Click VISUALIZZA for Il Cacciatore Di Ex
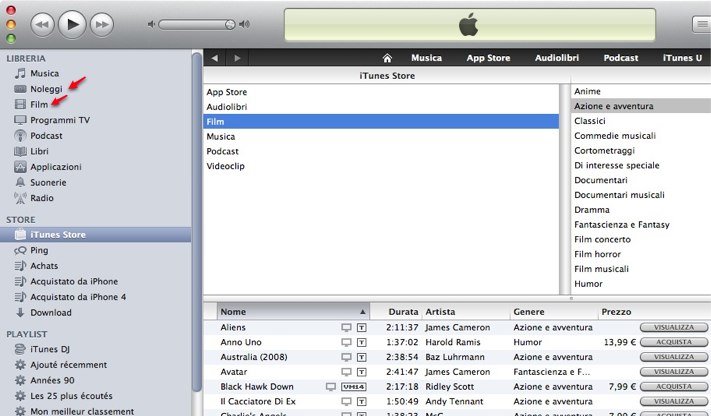This screenshot has width=711, height=416. click(674, 401)
